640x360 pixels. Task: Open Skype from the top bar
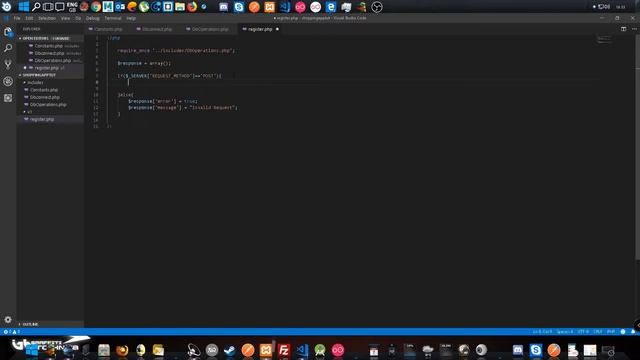point(239,7)
